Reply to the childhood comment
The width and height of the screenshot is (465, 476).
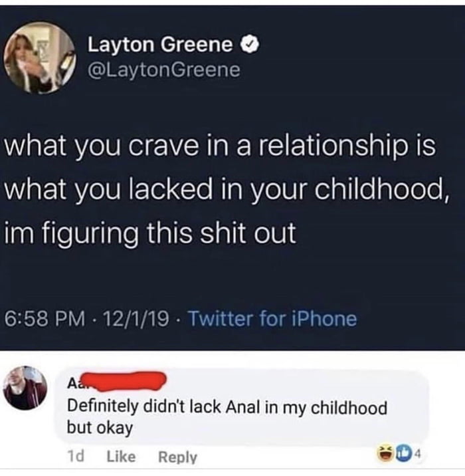coord(178,457)
